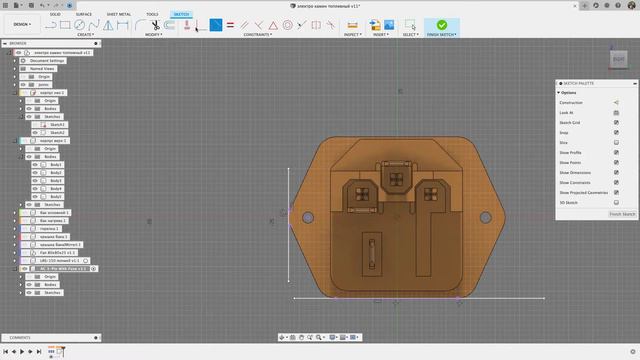Open the MODIFY dropdown menu

(153, 35)
